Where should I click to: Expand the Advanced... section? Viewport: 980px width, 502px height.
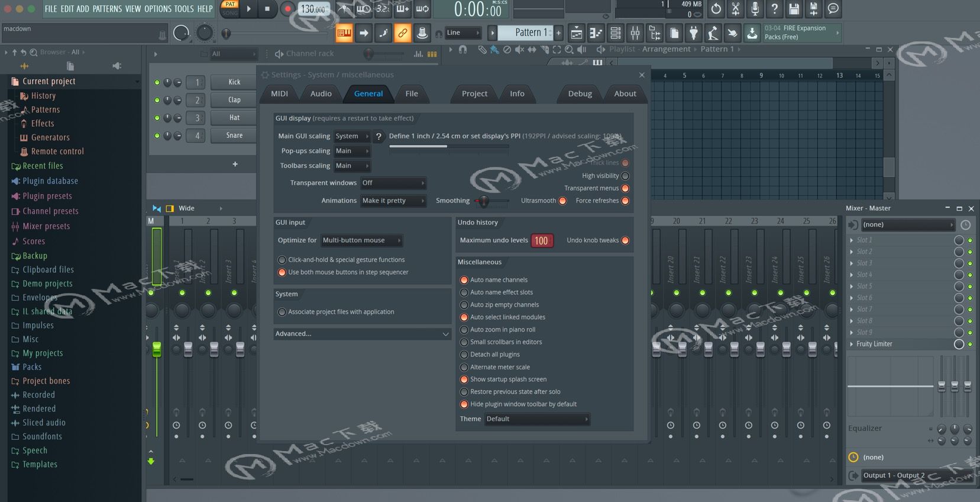(363, 334)
